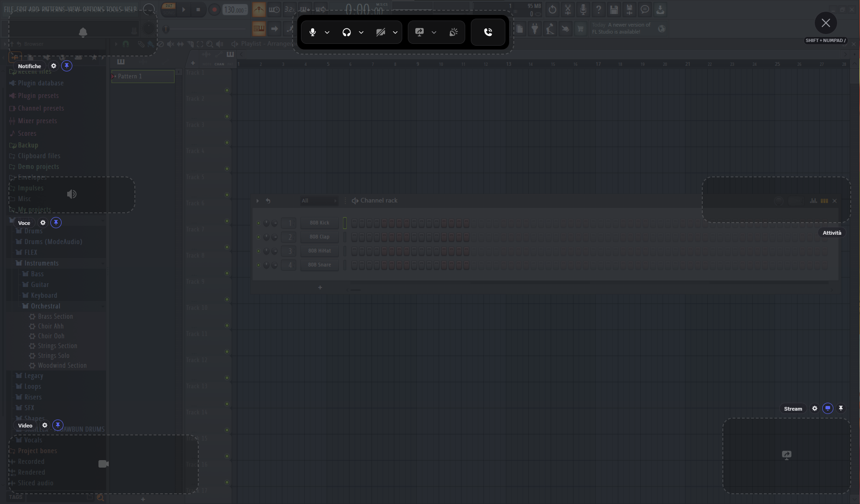Open camera options chevron
Image resolution: width=860 pixels, height=504 pixels.
[395, 32]
